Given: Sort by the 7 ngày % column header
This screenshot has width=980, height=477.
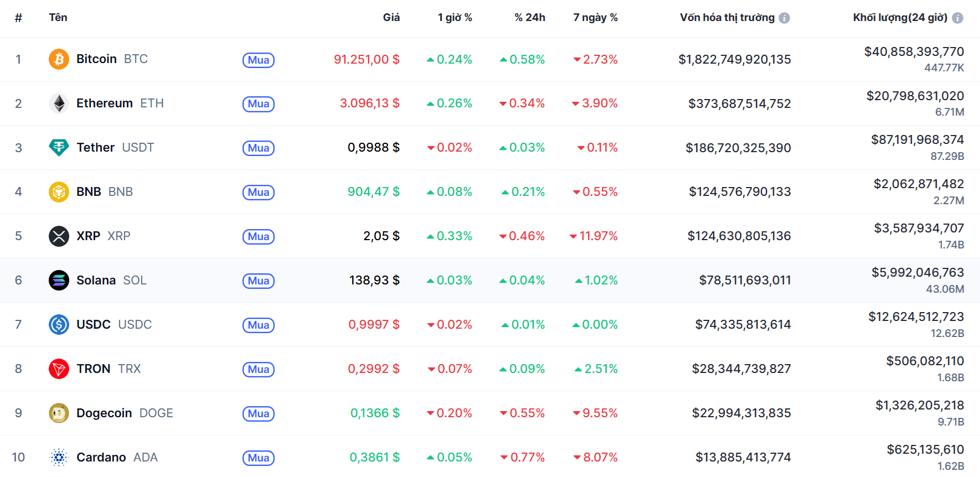Looking at the screenshot, I should [595, 18].
